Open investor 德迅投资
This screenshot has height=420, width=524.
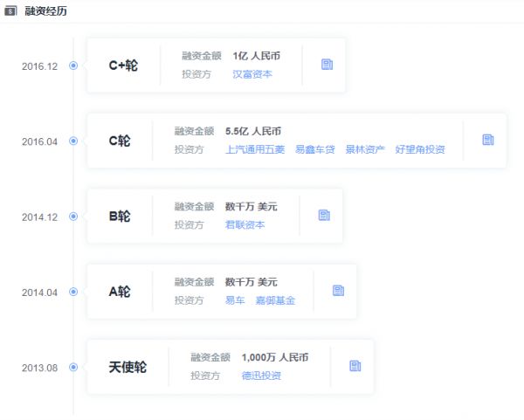coord(261,375)
